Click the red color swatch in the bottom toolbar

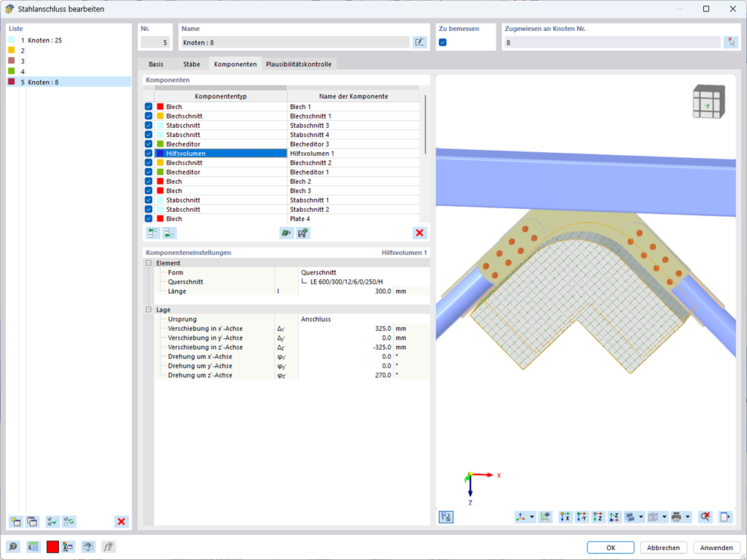pyautogui.click(x=52, y=546)
